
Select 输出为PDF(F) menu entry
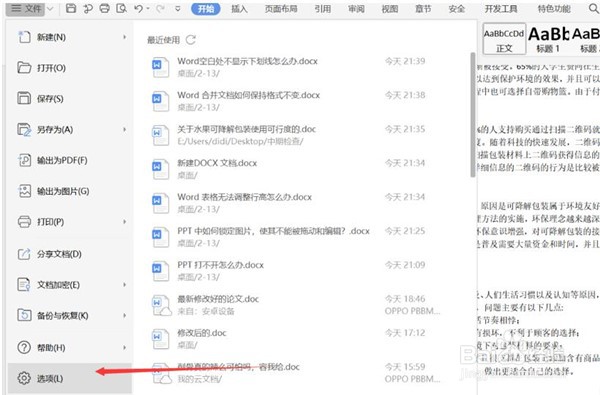pyautogui.click(x=71, y=160)
